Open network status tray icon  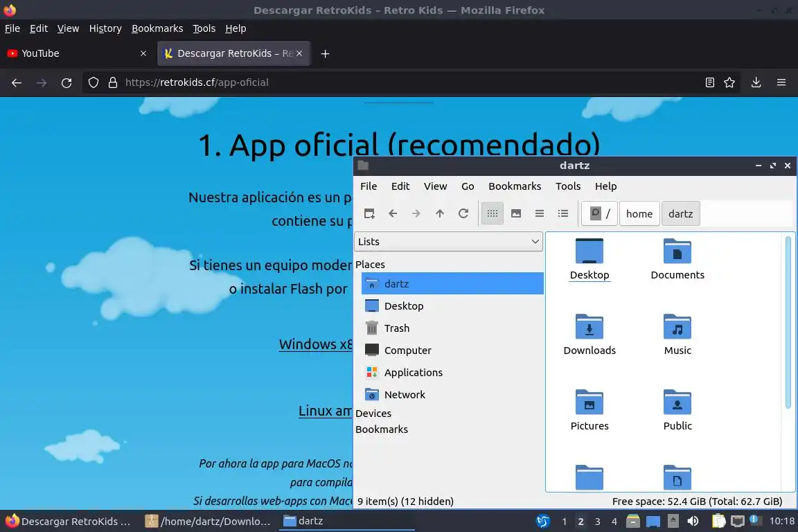pyautogui.click(x=737, y=521)
